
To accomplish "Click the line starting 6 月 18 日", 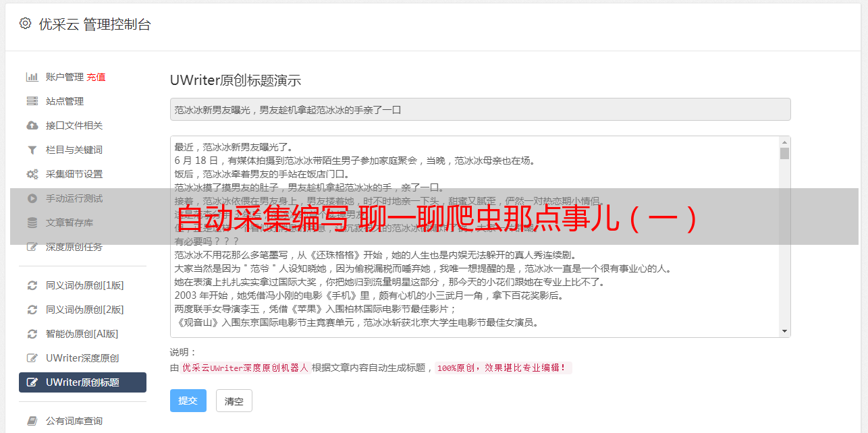I will tap(354, 161).
